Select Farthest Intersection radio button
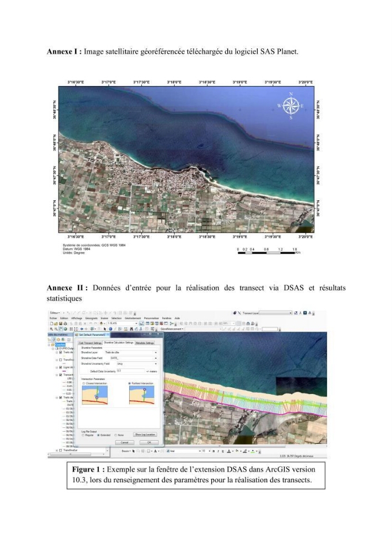This screenshot has width=392, height=555. [130, 384]
